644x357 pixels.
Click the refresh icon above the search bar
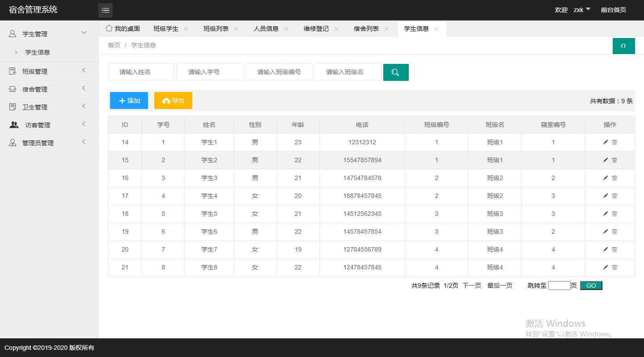coord(623,46)
